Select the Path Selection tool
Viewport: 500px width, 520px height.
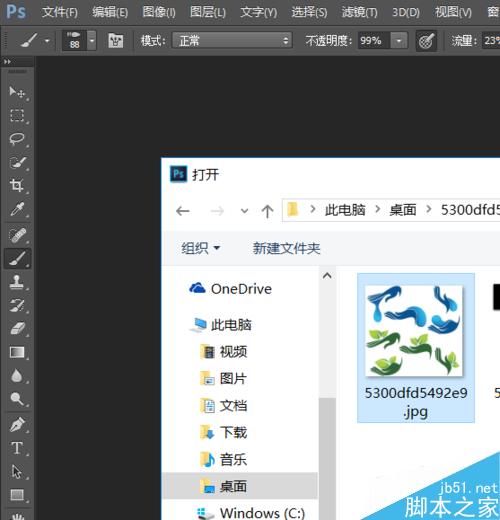click(17, 472)
